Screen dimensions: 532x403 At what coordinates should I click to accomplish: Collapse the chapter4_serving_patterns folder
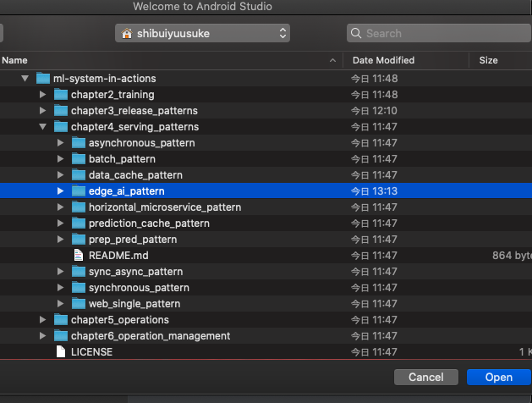pos(42,127)
